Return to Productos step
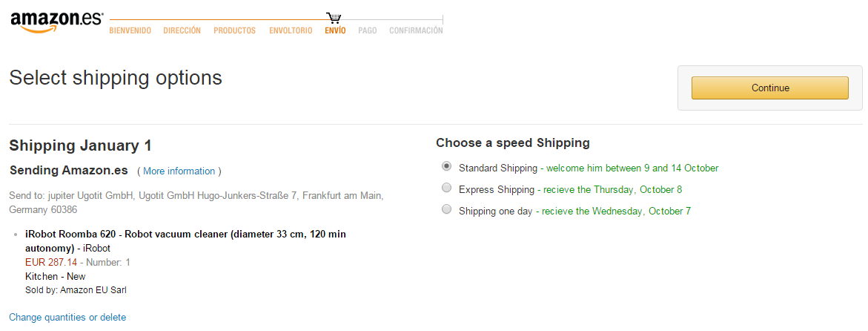The height and width of the screenshot is (331, 868). tap(235, 31)
